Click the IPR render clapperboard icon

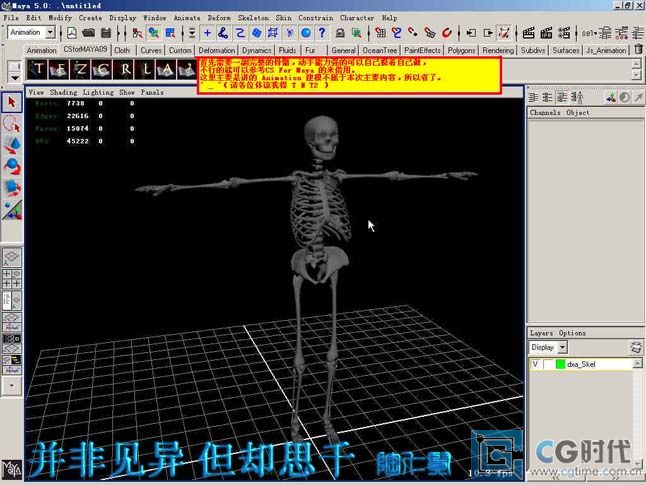tap(546, 33)
